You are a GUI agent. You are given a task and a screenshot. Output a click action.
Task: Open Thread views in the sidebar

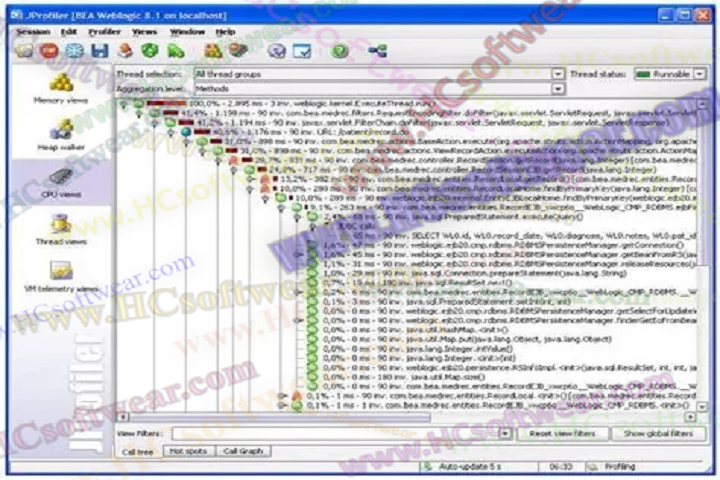click(61, 230)
